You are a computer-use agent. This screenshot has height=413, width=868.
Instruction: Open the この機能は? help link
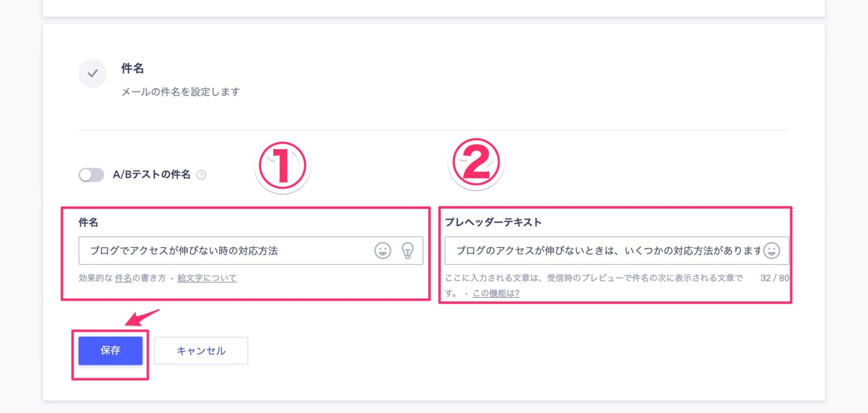click(x=496, y=293)
